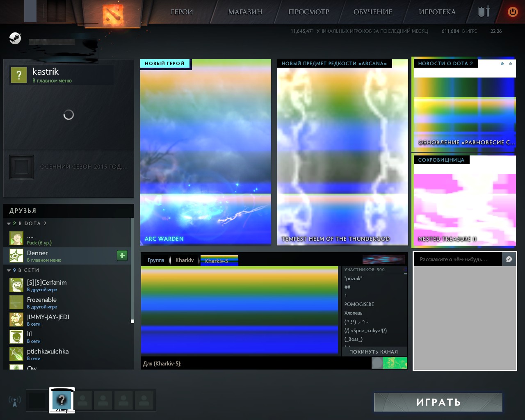The width and height of the screenshot is (525, 420).
Task: Open the green emoticon picker in chat
Action: tap(395, 363)
